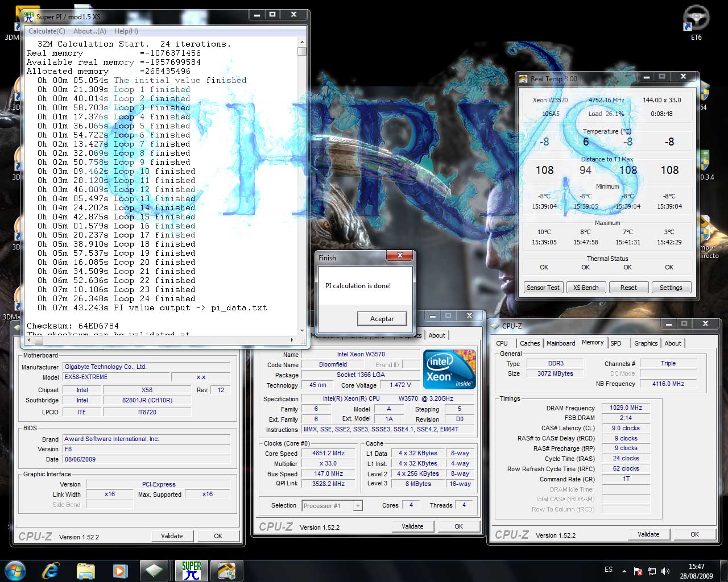Viewport: 728px width, 582px height.
Task: Click Super PI vertical scrollbar up arrow
Action: [302, 42]
